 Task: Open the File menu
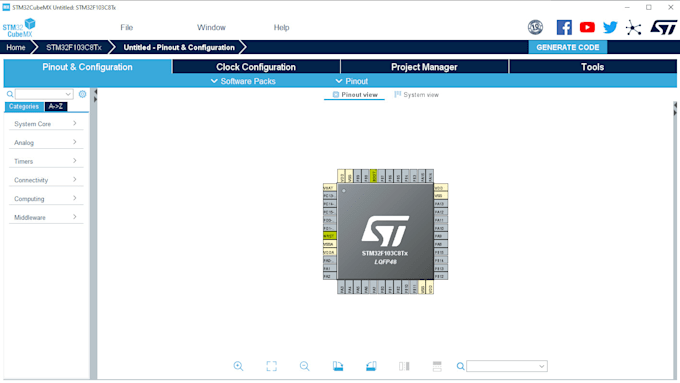click(127, 27)
